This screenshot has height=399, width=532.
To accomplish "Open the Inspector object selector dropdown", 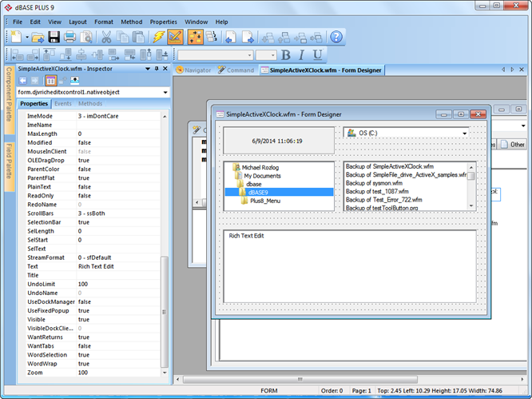I will click(165, 92).
